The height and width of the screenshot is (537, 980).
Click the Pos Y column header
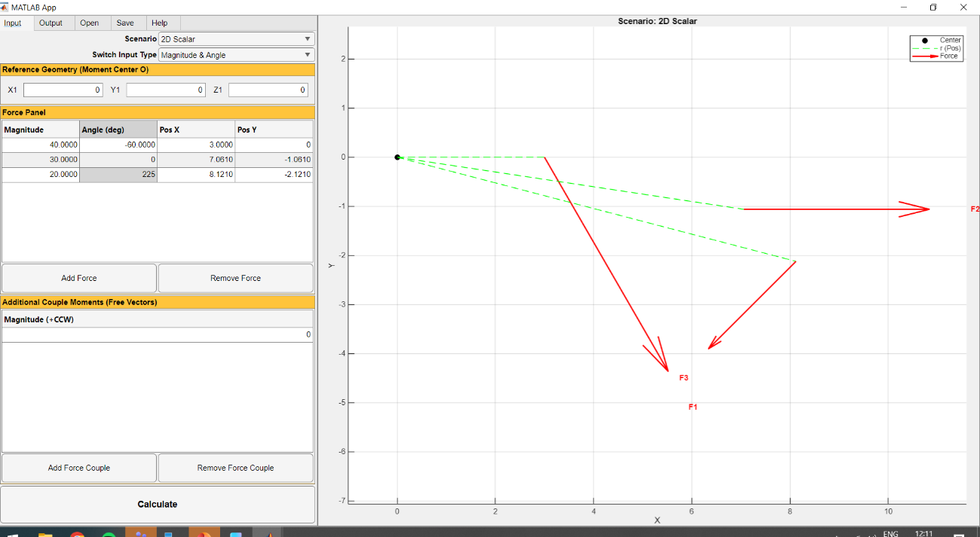pos(274,130)
